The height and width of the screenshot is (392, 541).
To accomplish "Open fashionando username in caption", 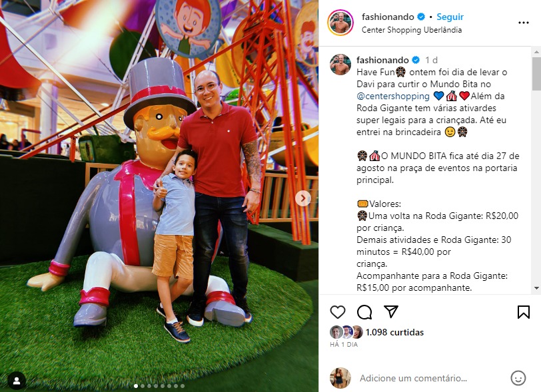I will click(382, 60).
